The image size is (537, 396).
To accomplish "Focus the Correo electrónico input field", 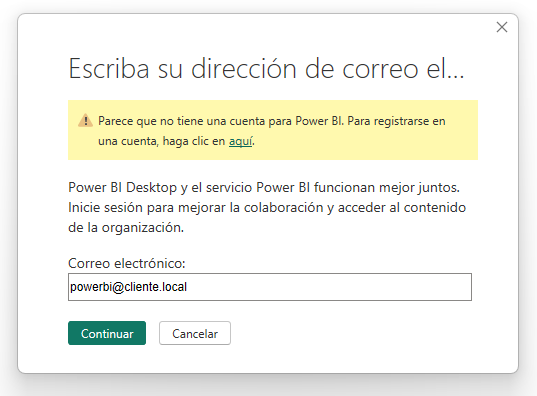I will [x=270, y=287].
